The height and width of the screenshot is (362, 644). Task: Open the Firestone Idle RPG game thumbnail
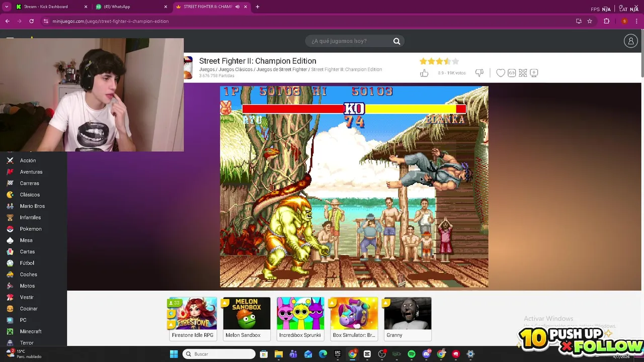pyautogui.click(x=193, y=318)
